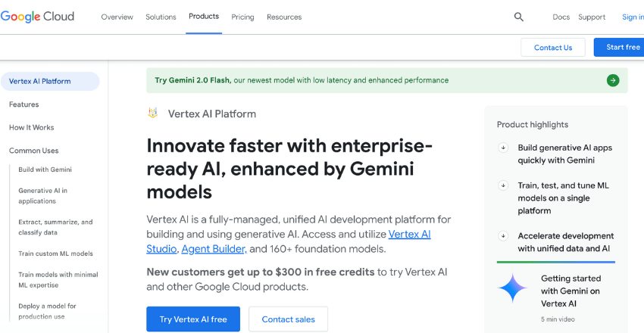Viewport: 644px width, 333px height.
Task: Click Accelerate development with unified data highlight
Action: click(x=565, y=242)
